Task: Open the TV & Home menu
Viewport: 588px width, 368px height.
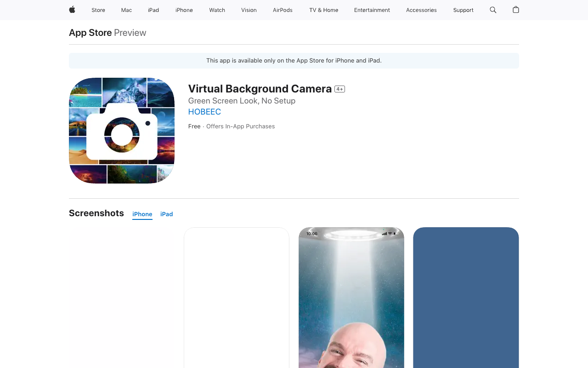Action: pyautogui.click(x=324, y=10)
